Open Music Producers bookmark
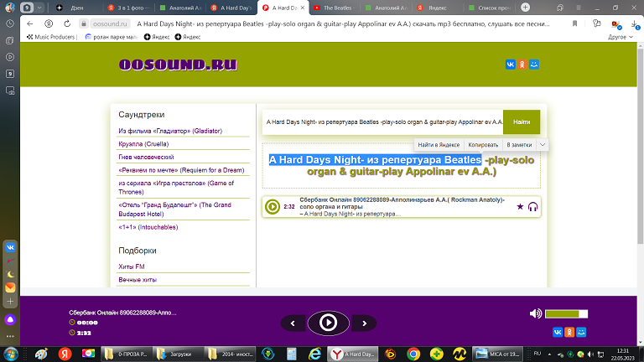This screenshot has width=644, height=362. click(x=51, y=37)
